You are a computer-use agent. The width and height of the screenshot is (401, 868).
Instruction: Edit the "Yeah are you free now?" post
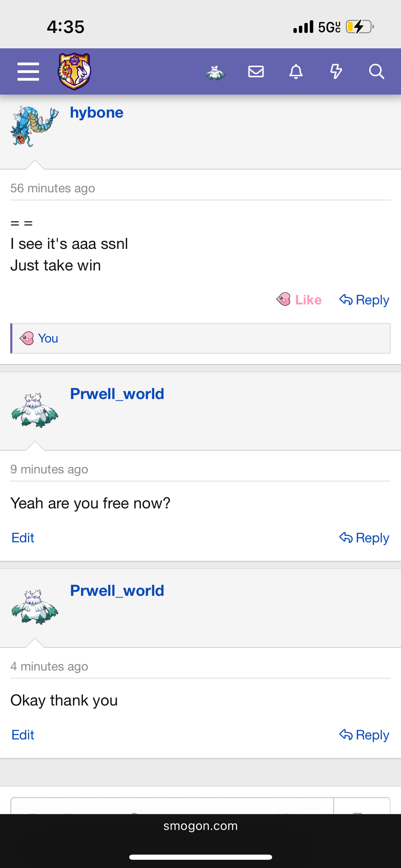click(x=23, y=538)
